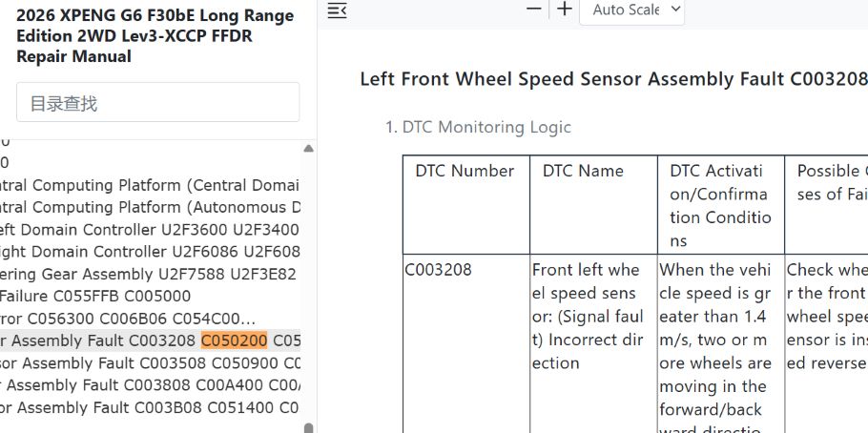Click the DTC Monitoring Logic item

(486, 128)
